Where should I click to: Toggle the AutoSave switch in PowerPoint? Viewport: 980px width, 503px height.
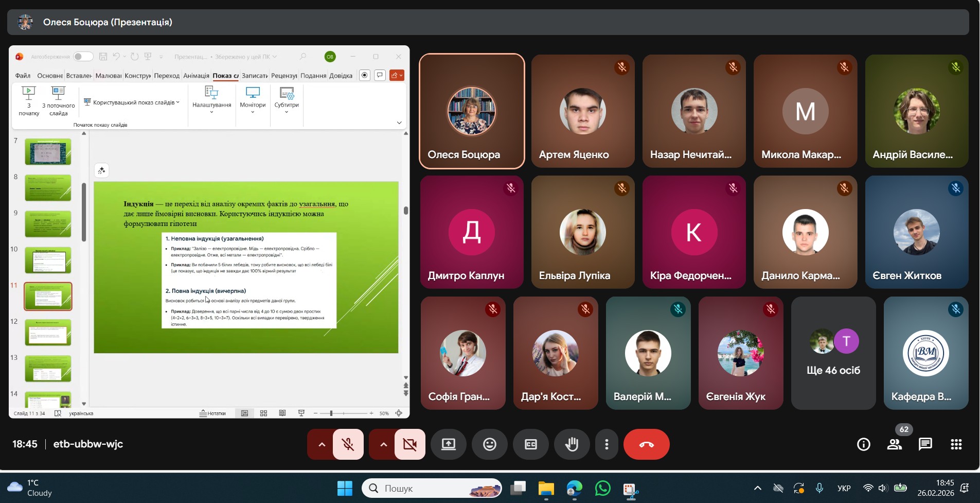(x=83, y=57)
